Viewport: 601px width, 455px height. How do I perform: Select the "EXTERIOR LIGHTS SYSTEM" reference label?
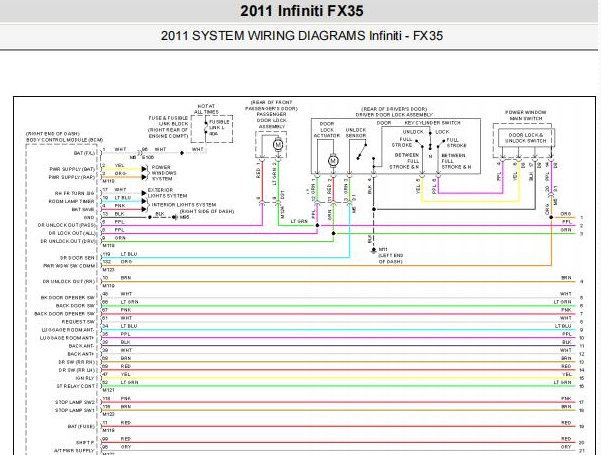click(x=167, y=193)
